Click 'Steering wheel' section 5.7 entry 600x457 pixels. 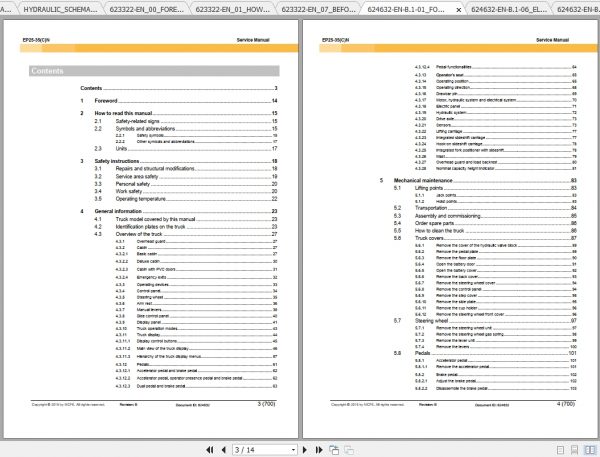coord(431,321)
